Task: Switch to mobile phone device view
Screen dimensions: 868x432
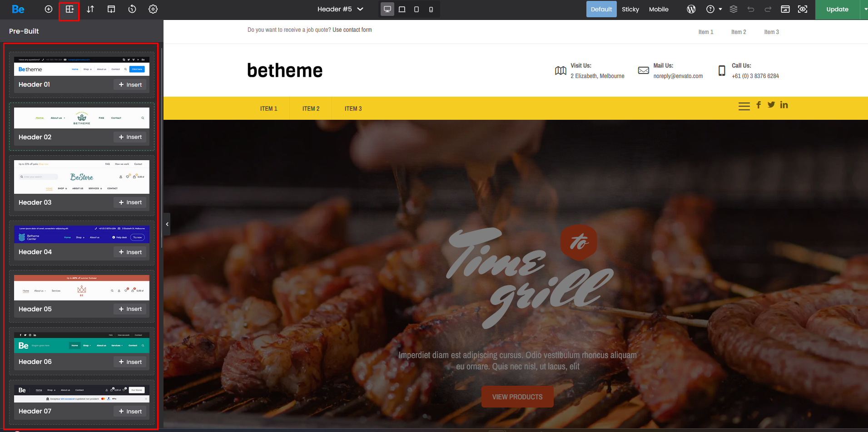Action: pyautogui.click(x=431, y=9)
